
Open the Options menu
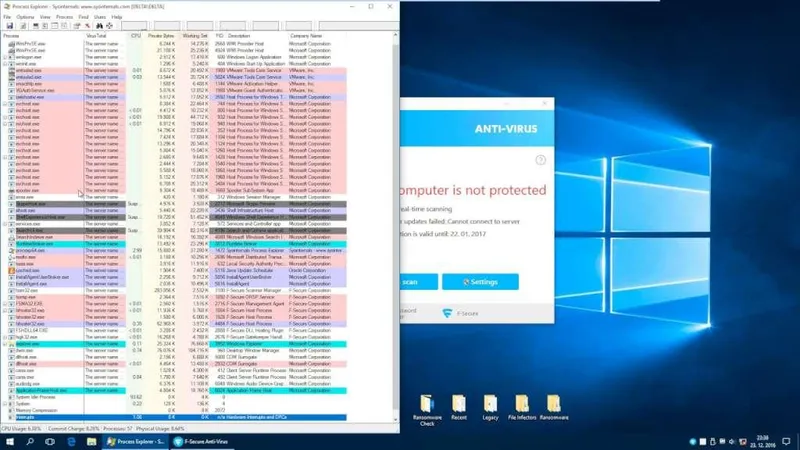pyautogui.click(x=25, y=17)
